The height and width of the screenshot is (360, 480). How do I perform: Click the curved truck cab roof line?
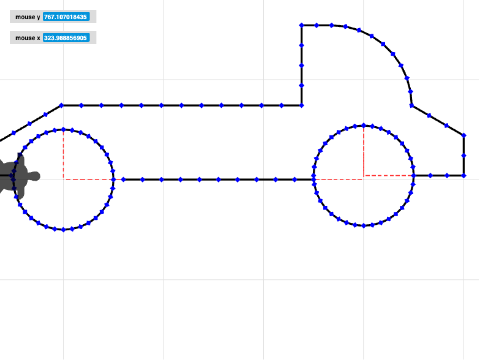[383, 44]
